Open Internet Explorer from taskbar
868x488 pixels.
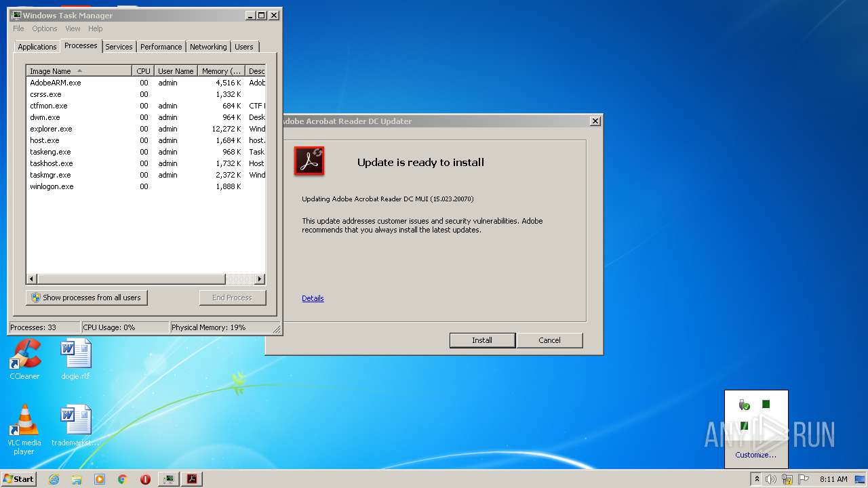(54, 479)
